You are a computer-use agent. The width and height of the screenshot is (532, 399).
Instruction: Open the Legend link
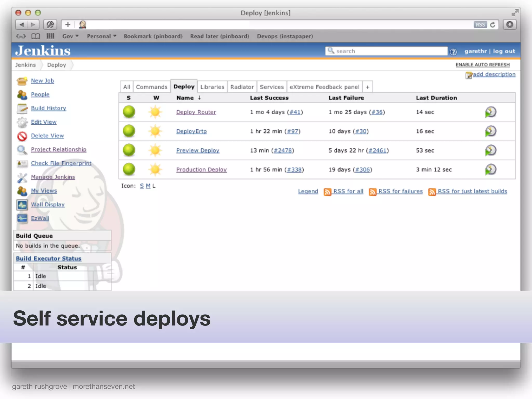point(308,191)
